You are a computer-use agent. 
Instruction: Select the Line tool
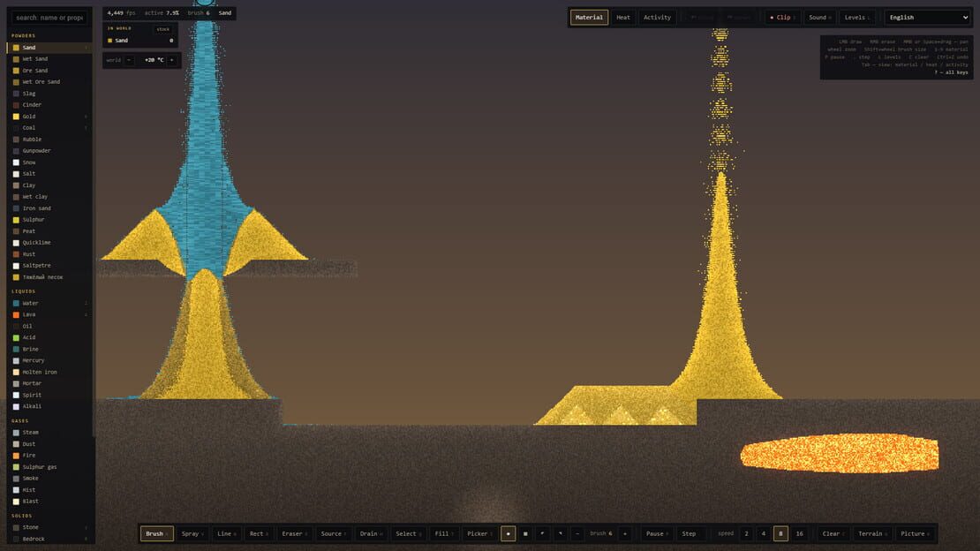pyautogui.click(x=226, y=533)
